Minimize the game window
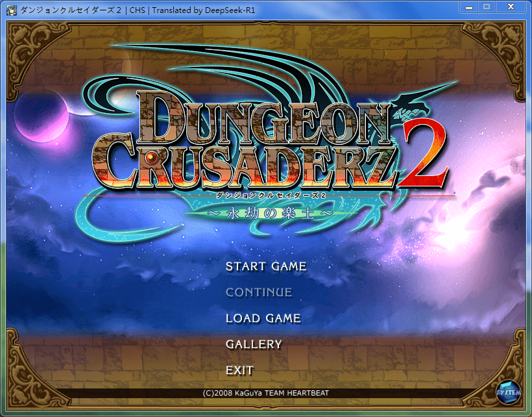Viewport: 532px width, 417px height. click(x=469, y=6)
